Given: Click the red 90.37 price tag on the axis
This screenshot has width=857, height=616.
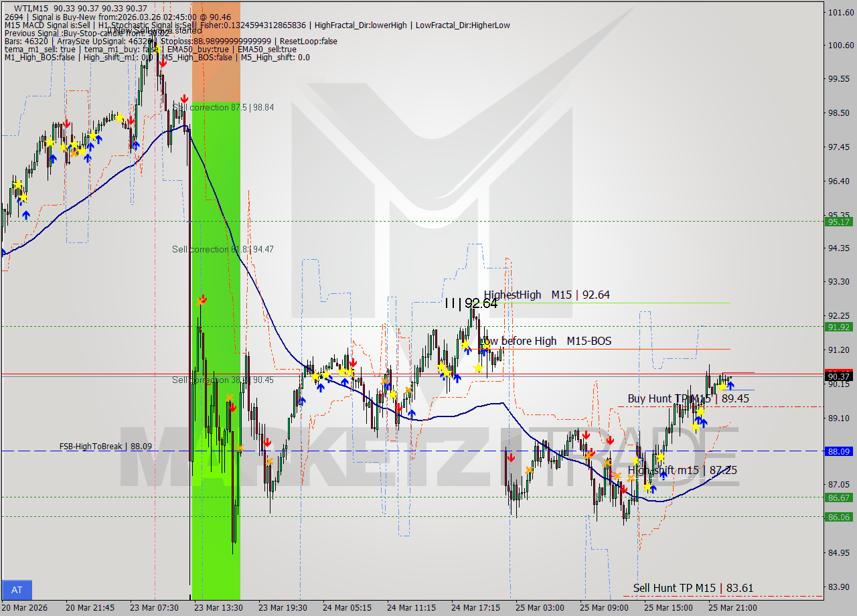Looking at the screenshot, I should coord(840,376).
